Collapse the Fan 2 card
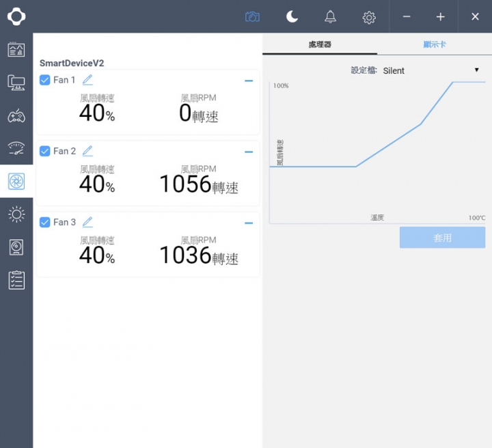This screenshot has height=448, width=492. click(249, 152)
